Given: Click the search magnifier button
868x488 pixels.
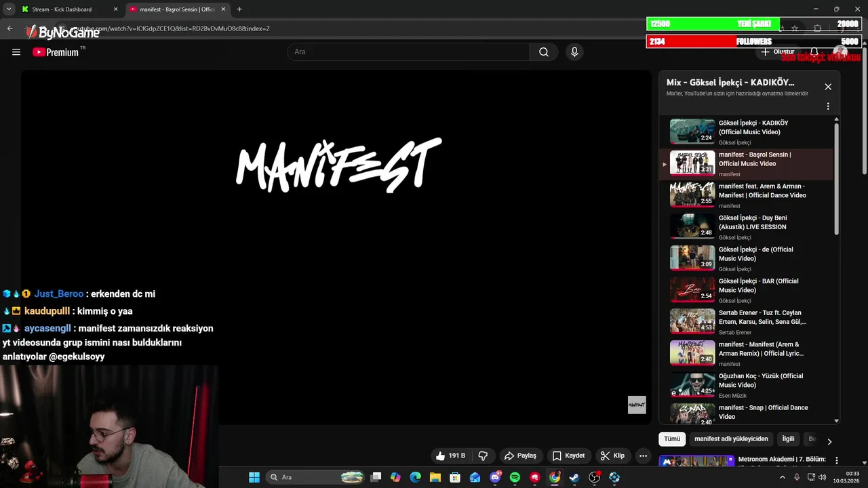Looking at the screenshot, I should (x=544, y=52).
